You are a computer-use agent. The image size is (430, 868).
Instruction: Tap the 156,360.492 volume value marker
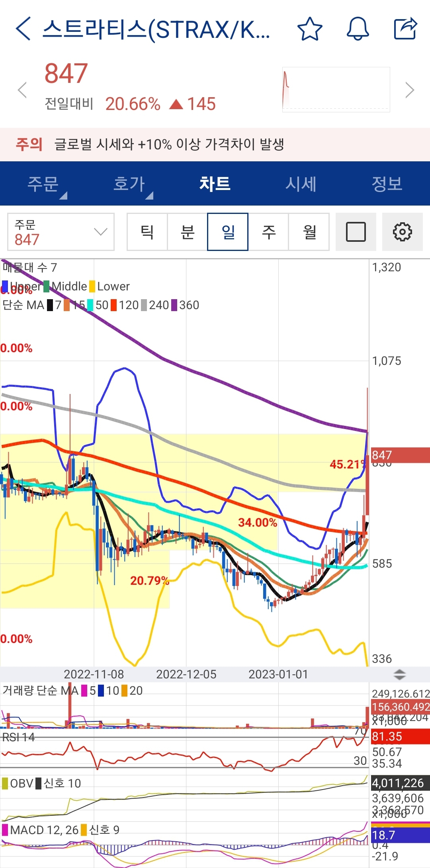point(400,707)
